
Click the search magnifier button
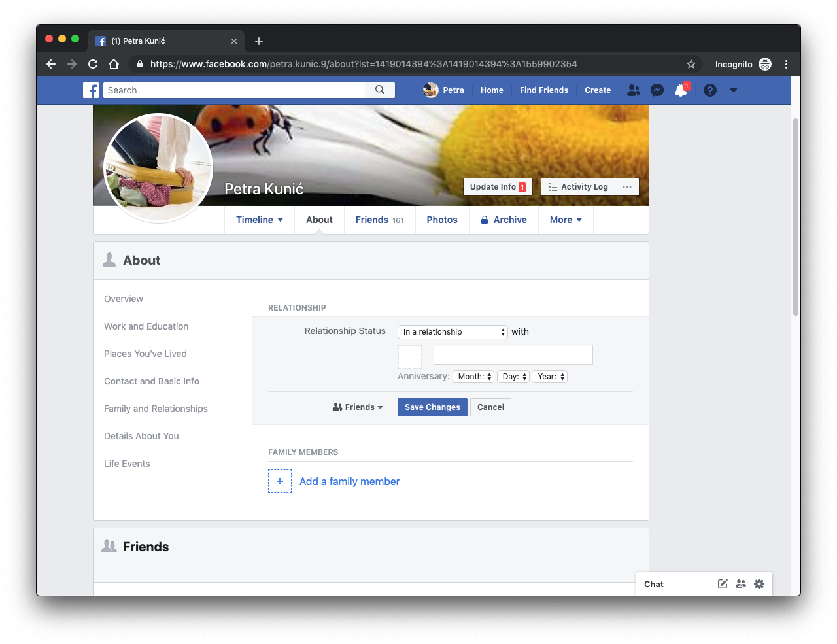click(380, 90)
